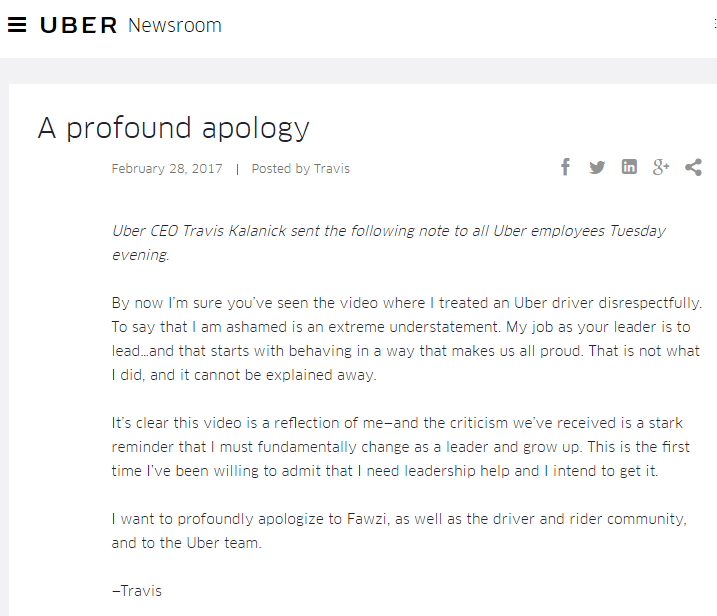
Task: Click the partially visible dots at header's right edge
Action: point(712,25)
